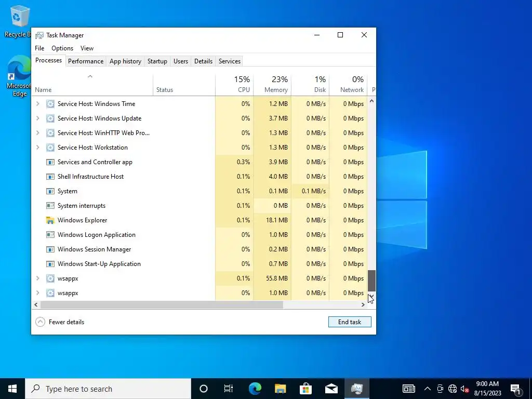
Task: Click the End task button
Action: [350, 322]
